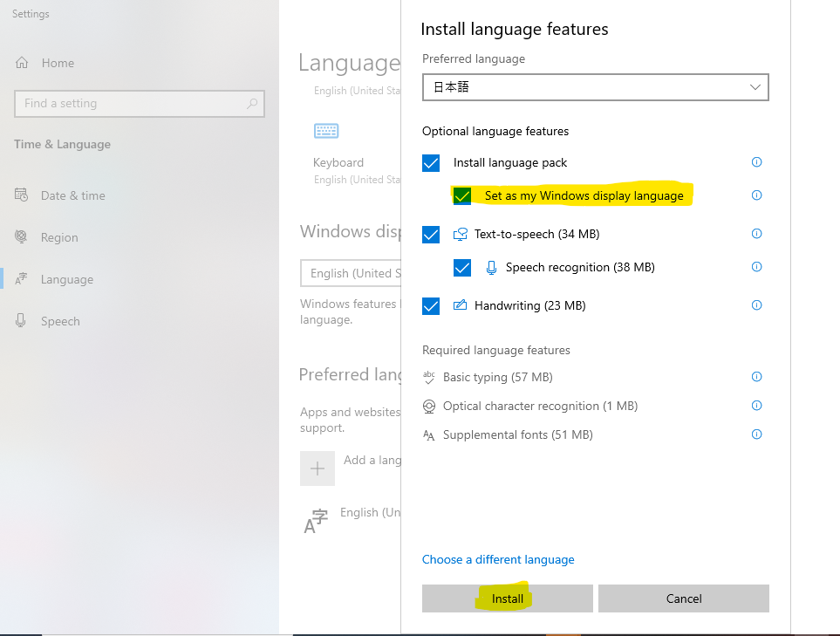Open the Preferred language dropdown
Viewport: 840px width, 636px height.
click(595, 87)
